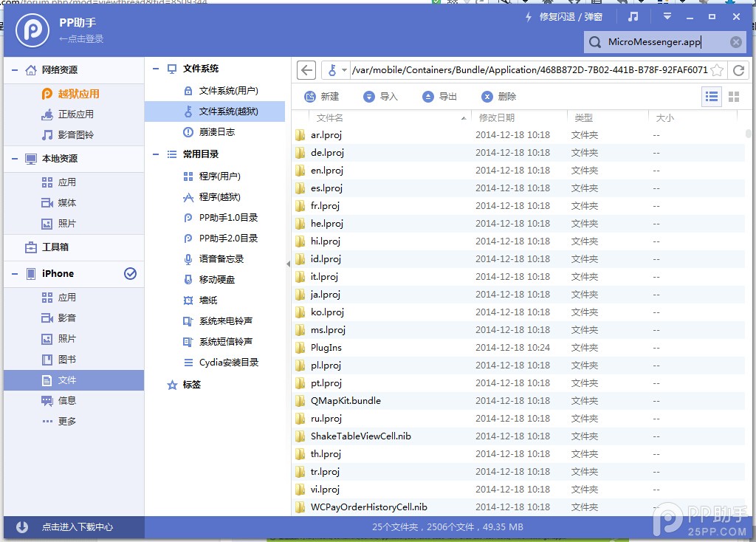This screenshot has width=756, height=542.
Task: Open the jailbreak device icon beside the path bar
Action: [331, 70]
